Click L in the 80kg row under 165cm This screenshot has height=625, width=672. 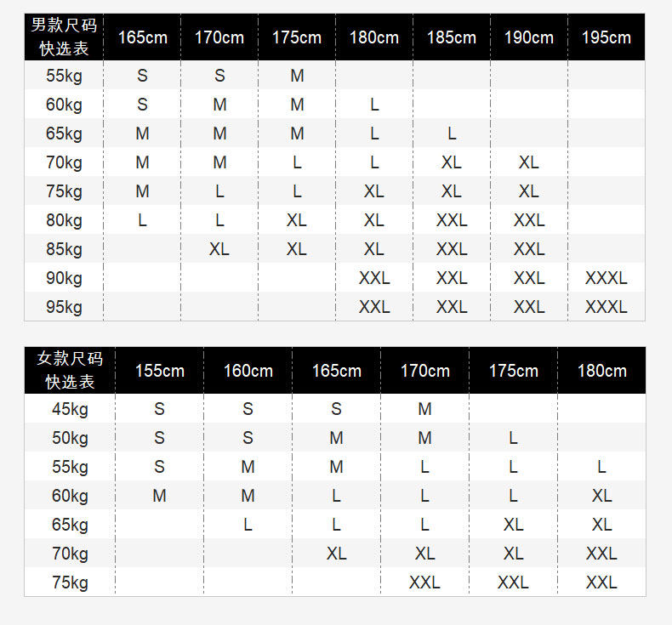coord(142,220)
